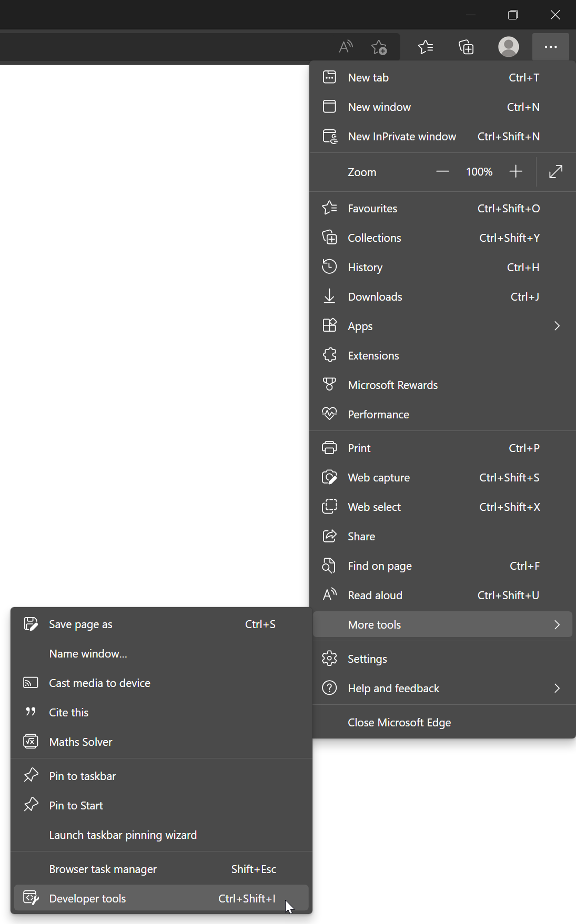
Task: Click the History clock icon
Action: coord(329,267)
